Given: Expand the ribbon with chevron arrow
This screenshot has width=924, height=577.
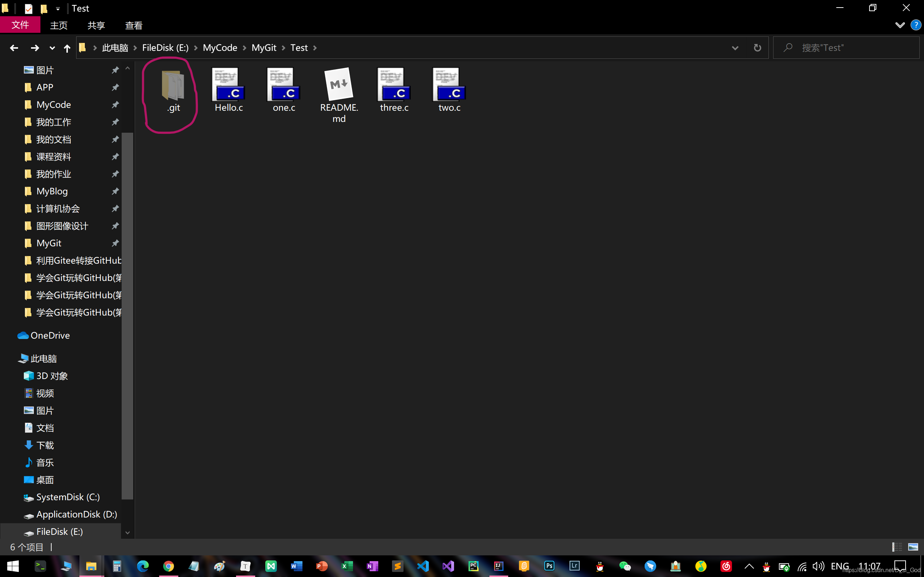Looking at the screenshot, I should [x=899, y=25].
